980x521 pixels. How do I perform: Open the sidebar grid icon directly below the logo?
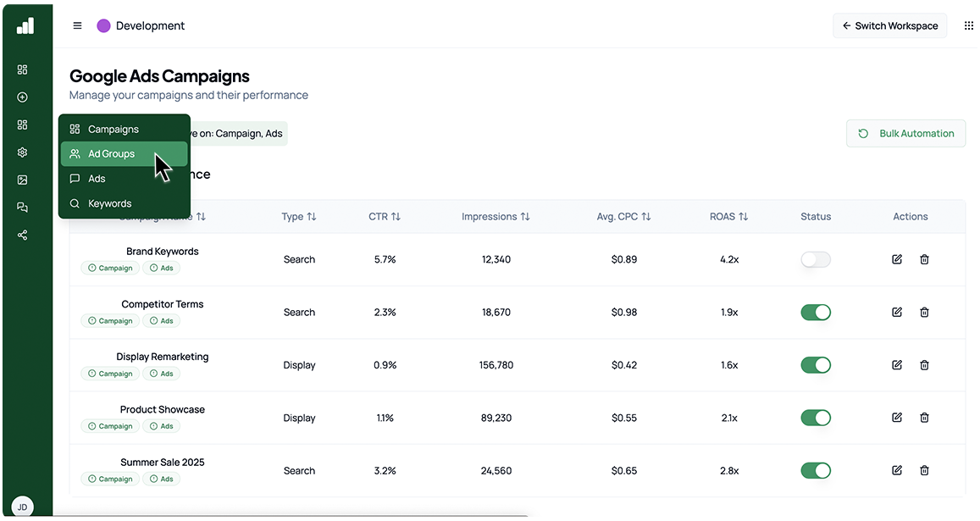click(23, 69)
